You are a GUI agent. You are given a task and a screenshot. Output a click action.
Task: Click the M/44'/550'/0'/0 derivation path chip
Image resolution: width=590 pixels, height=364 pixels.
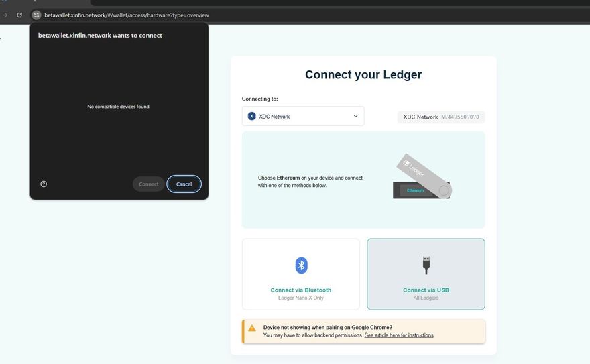441,117
